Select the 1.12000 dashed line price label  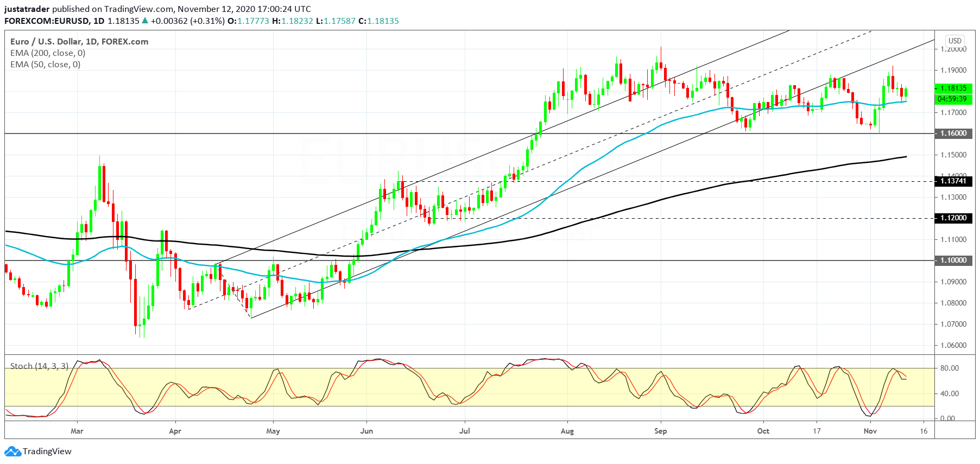point(953,218)
